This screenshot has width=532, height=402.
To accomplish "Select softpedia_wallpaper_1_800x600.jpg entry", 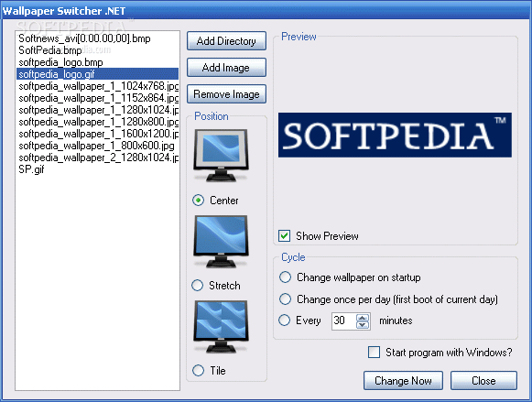I will [x=97, y=146].
